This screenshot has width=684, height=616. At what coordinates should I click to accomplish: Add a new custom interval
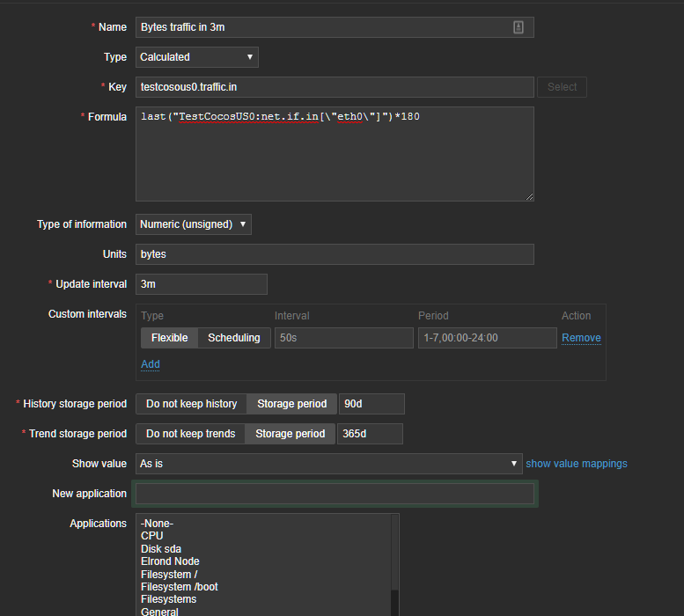pyautogui.click(x=151, y=364)
